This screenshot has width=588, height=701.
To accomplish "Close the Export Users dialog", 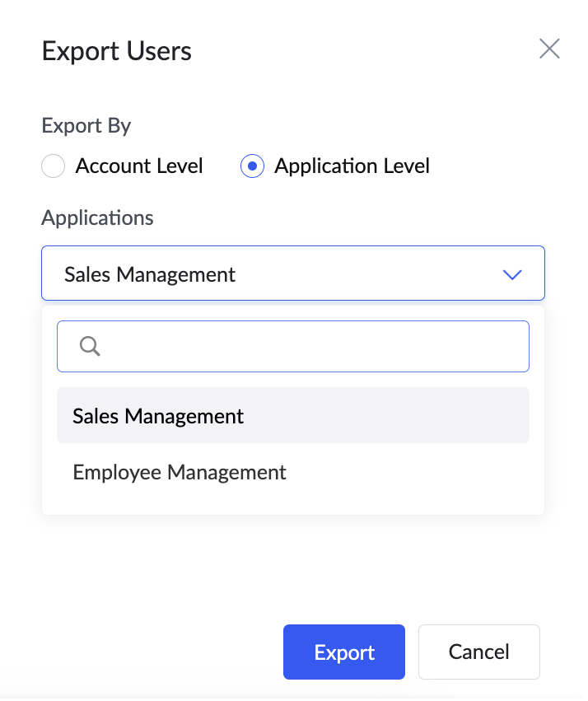I will [x=549, y=49].
